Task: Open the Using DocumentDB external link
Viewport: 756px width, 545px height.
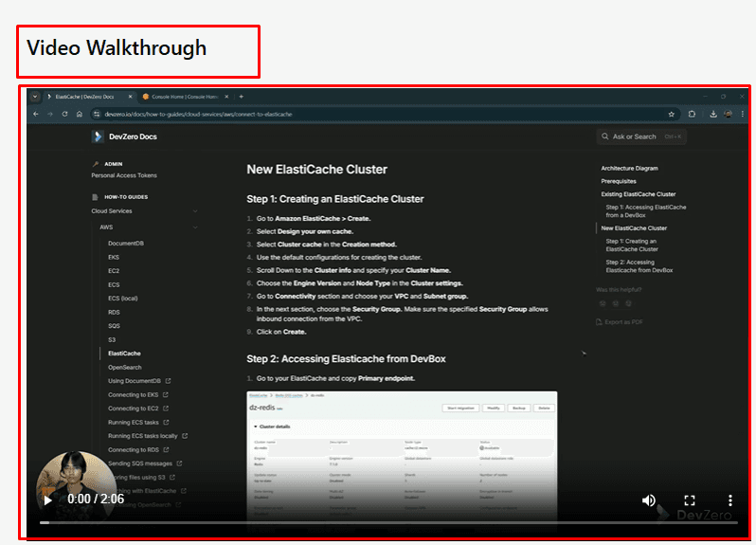Action: click(139, 381)
